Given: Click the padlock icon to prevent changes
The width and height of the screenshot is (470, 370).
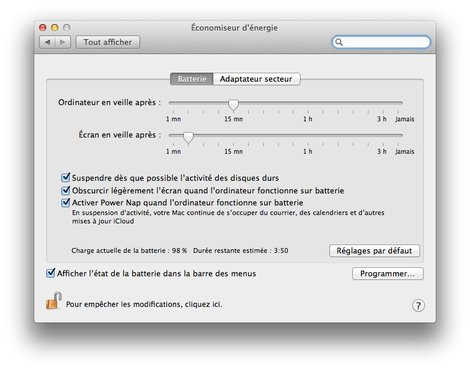Looking at the screenshot, I should [x=54, y=300].
